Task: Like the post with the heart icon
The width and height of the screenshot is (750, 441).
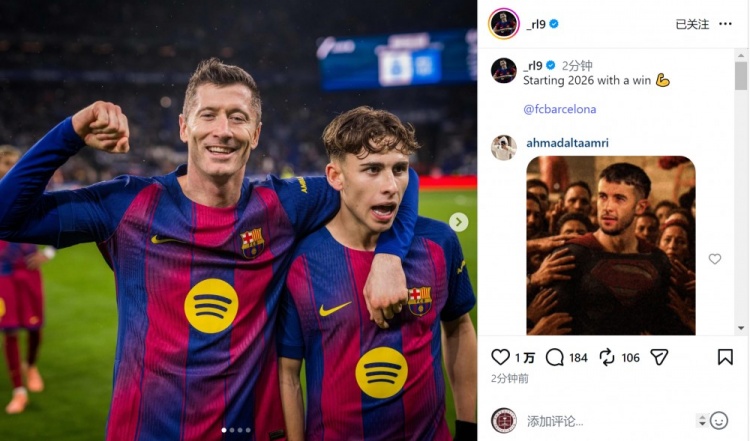Action: (x=501, y=357)
